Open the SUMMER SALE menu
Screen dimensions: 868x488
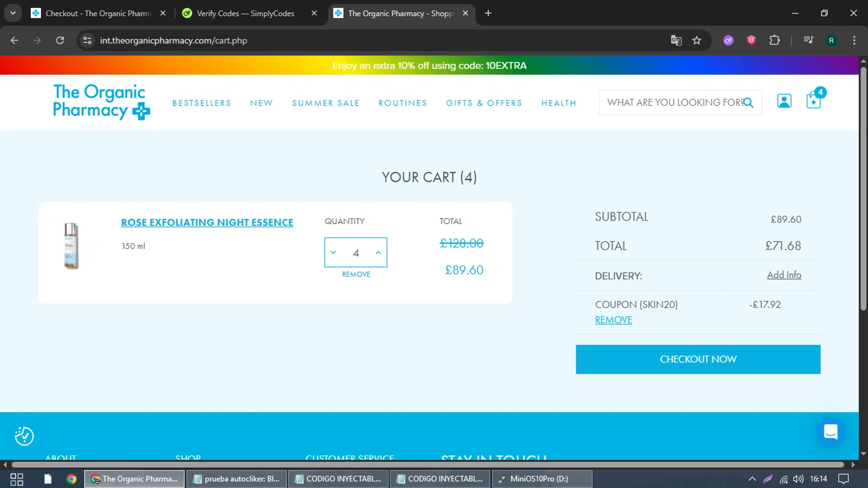pyautogui.click(x=326, y=103)
